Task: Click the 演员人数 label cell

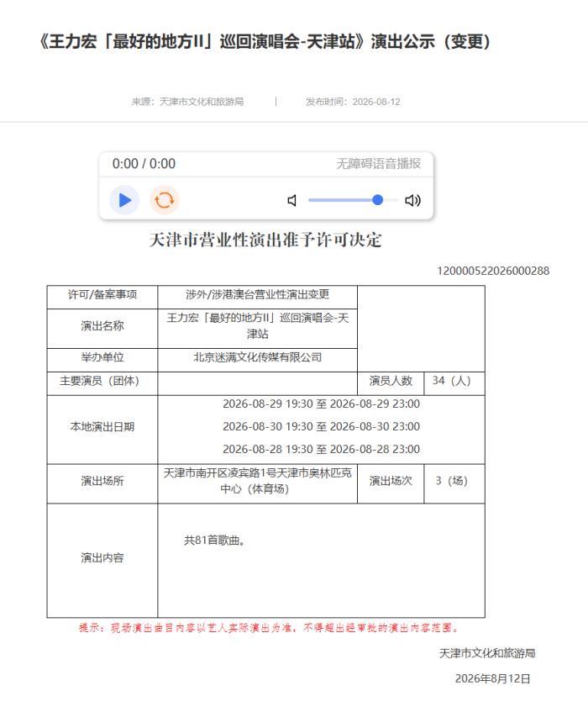Action: pos(391,383)
